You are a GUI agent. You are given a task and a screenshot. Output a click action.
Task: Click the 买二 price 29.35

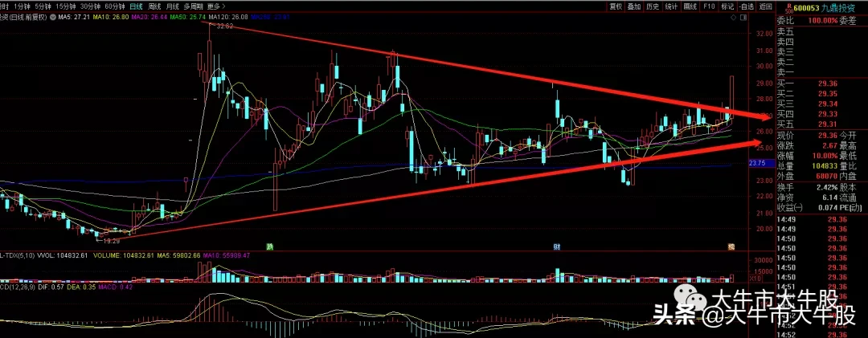click(x=829, y=93)
